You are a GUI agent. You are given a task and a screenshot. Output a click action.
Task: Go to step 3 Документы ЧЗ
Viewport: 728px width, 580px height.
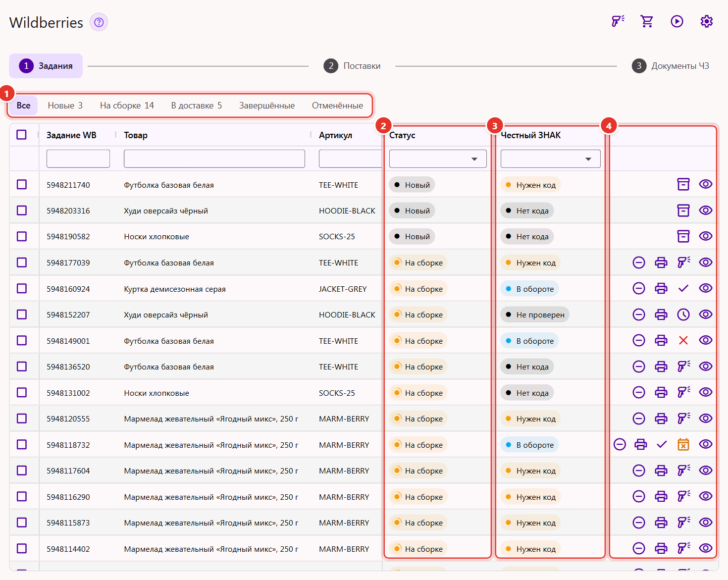(x=671, y=66)
